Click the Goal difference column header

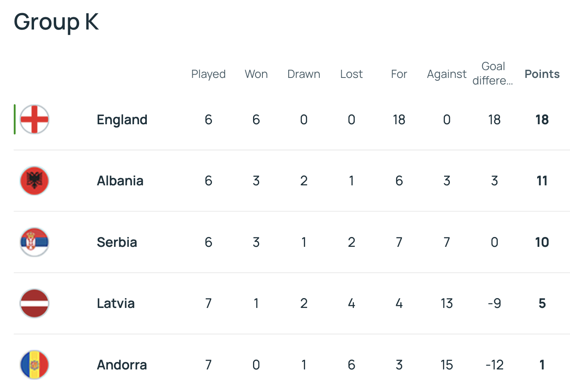click(493, 73)
